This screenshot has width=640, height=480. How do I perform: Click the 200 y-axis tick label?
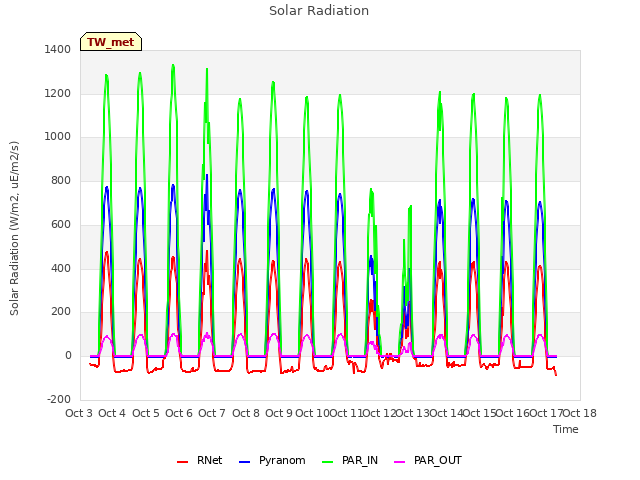pyautogui.click(x=61, y=312)
